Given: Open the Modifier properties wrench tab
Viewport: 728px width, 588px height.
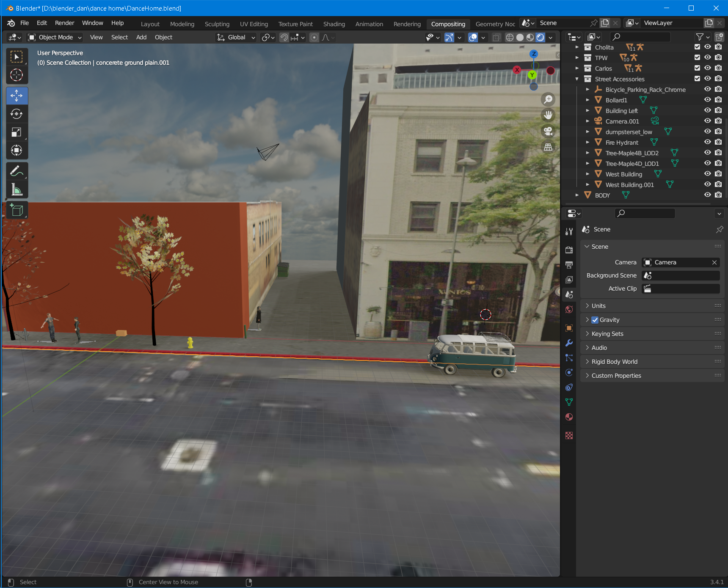Looking at the screenshot, I should click(x=569, y=343).
